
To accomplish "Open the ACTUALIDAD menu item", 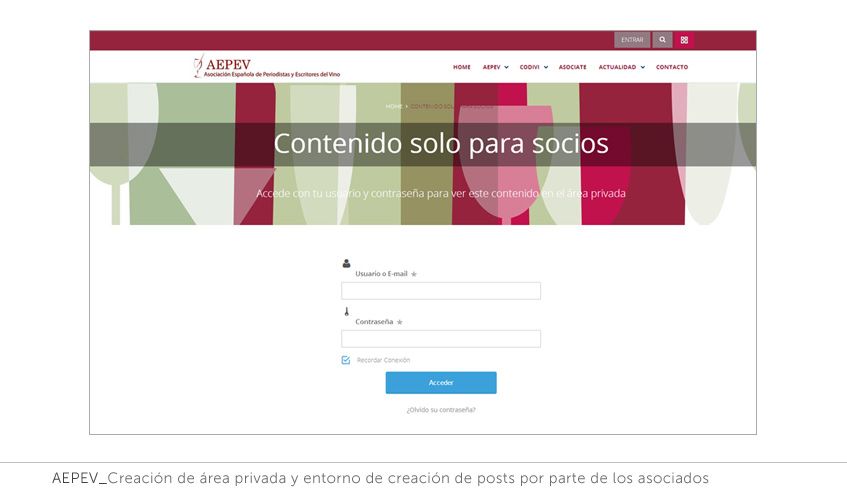I will point(617,67).
